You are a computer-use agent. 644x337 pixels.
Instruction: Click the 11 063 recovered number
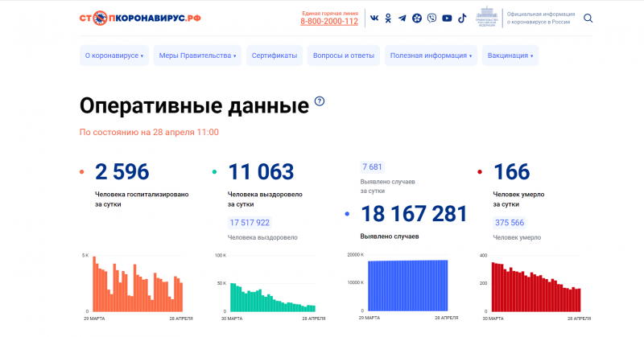[x=261, y=171]
